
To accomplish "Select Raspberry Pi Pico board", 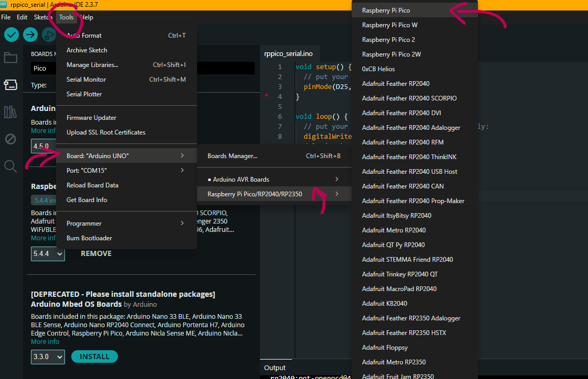I will coord(386,10).
